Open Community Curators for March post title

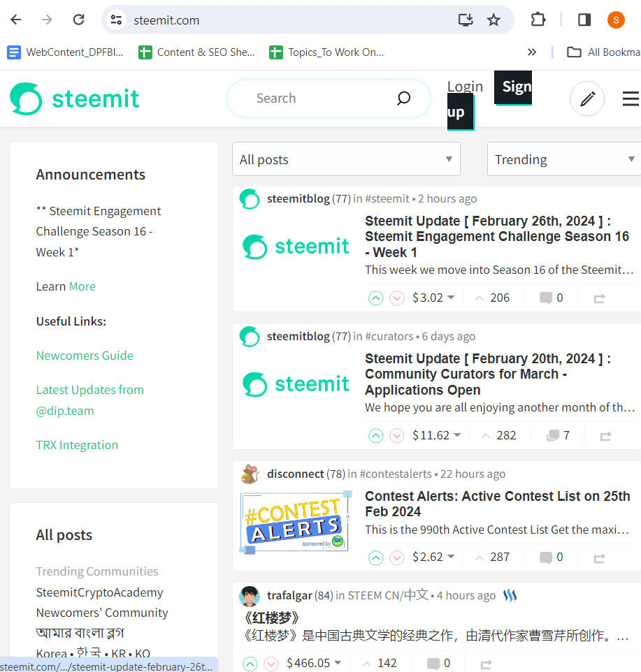click(x=487, y=374)
